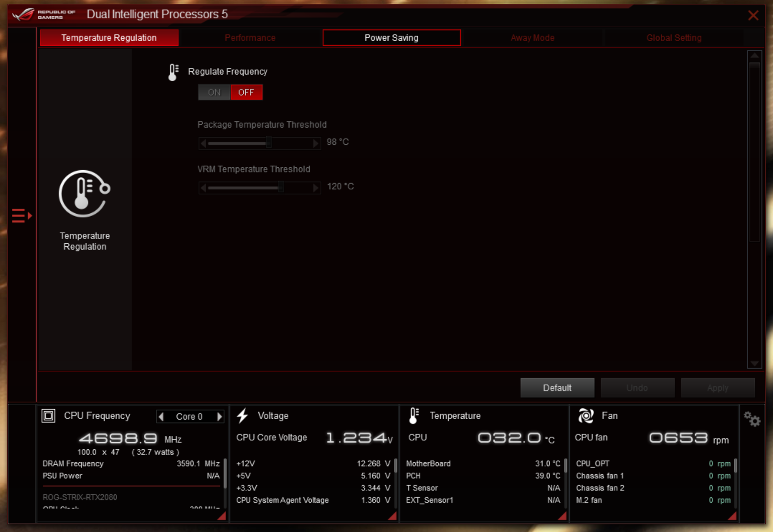Click the CPU Frequency panel scrollbar
Image resolution: width=773 pixels, height=532 pixels.
coord(225,473)
